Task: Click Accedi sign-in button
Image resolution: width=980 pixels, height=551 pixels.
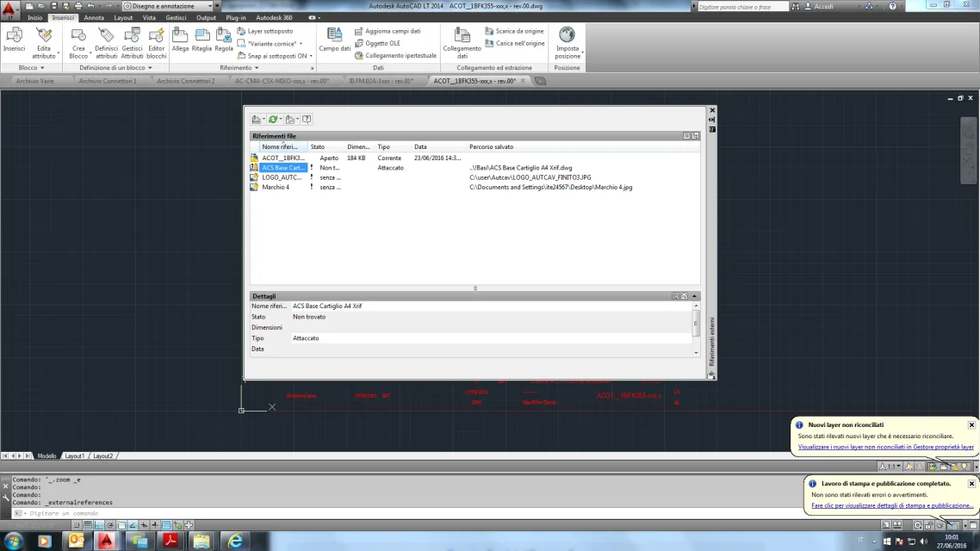Action: (819, 6)
